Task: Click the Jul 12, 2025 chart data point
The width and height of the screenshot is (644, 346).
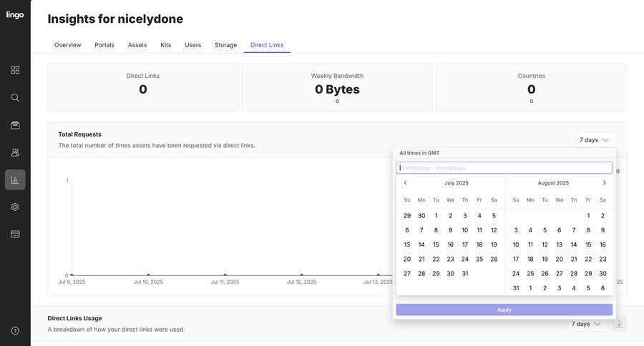Action: coord(302,275)
